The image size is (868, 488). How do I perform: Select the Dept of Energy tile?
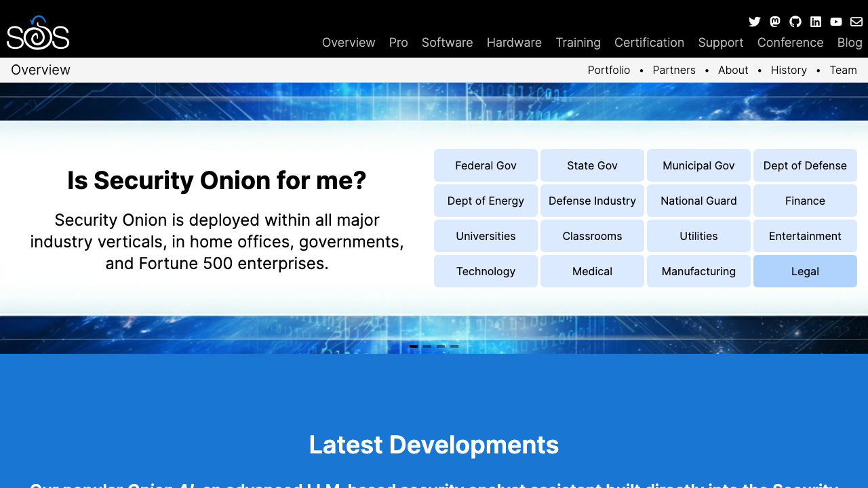486,201
